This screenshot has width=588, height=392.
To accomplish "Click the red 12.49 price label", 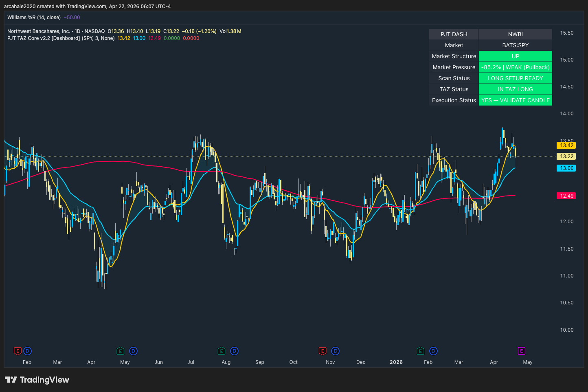I will (566, 196).
